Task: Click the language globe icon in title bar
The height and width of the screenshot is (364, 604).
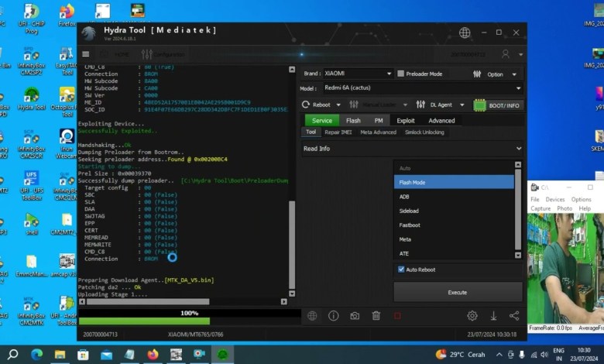Action: coord(465,33)
